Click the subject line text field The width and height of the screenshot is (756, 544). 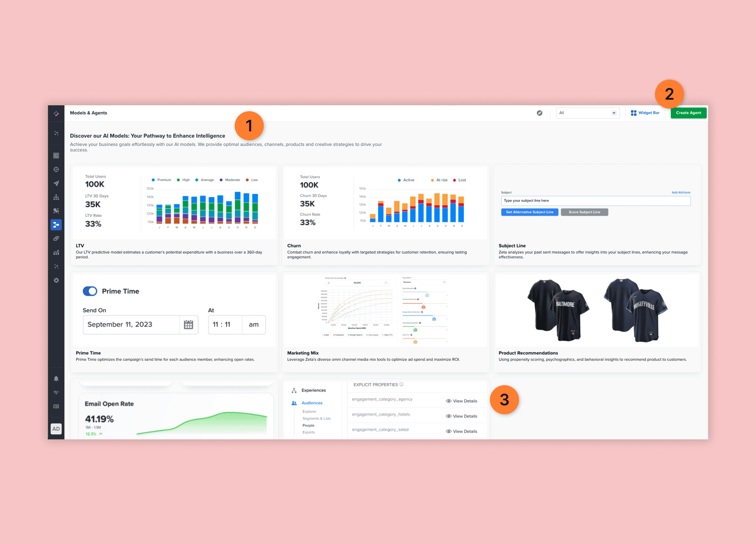click(x=595, y=201)
